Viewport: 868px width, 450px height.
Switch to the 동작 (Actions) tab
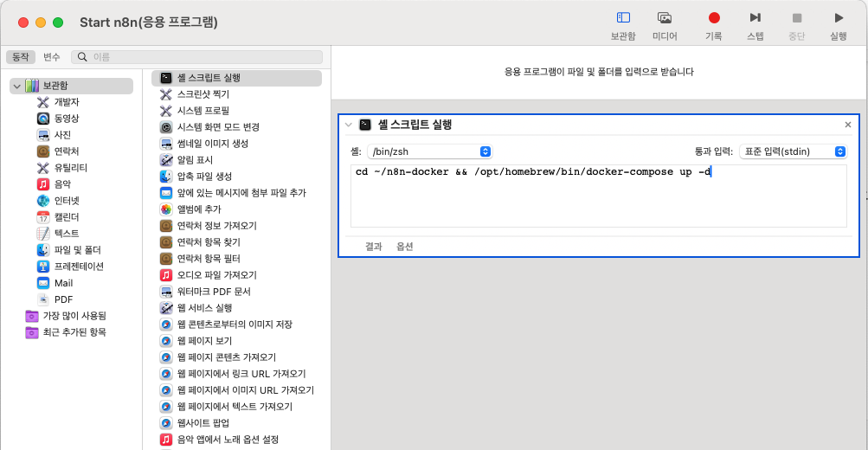click(x=21, y=57)
